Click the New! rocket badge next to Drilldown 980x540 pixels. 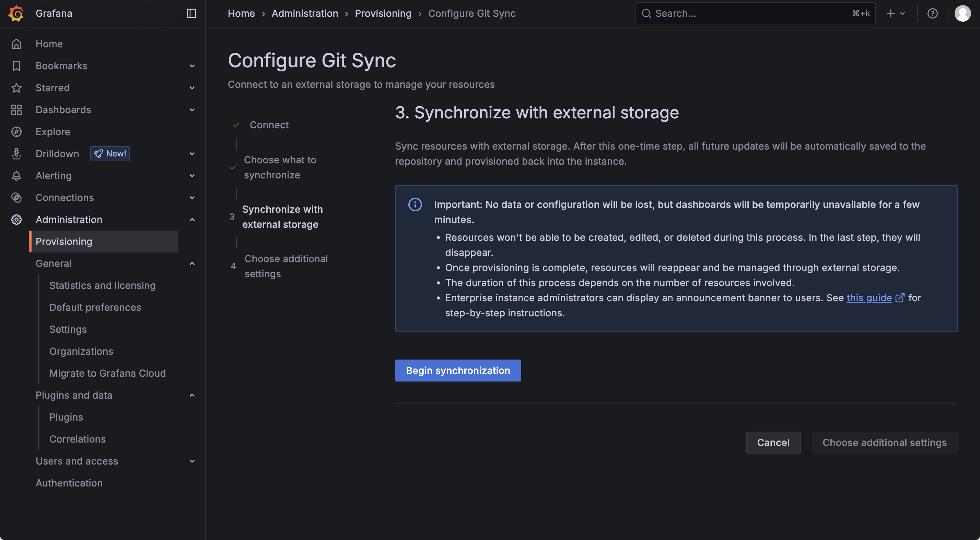pos(110,154)
